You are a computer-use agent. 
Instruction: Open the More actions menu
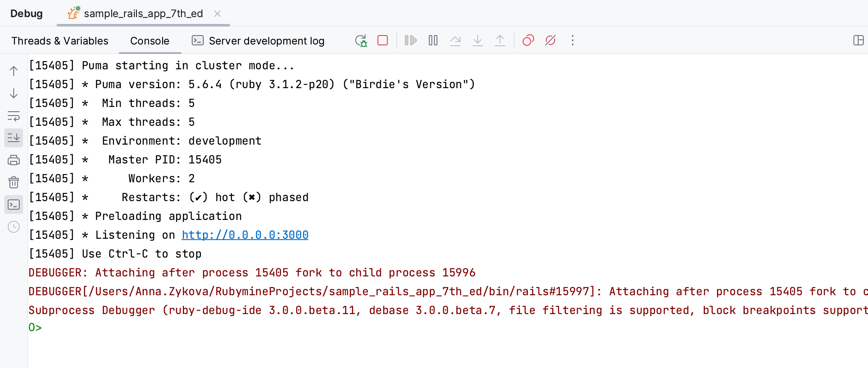573,41
